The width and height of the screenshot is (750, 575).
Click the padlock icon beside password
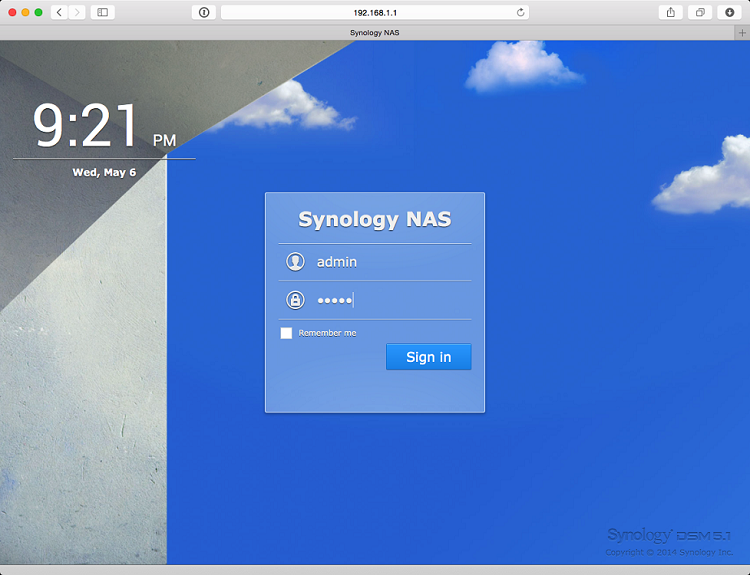295,300
